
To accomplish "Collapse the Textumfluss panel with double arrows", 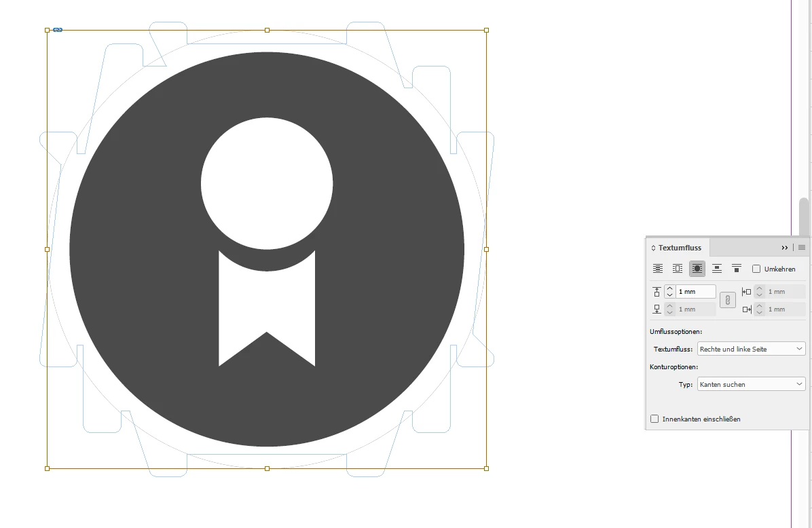I will [785, 248].
